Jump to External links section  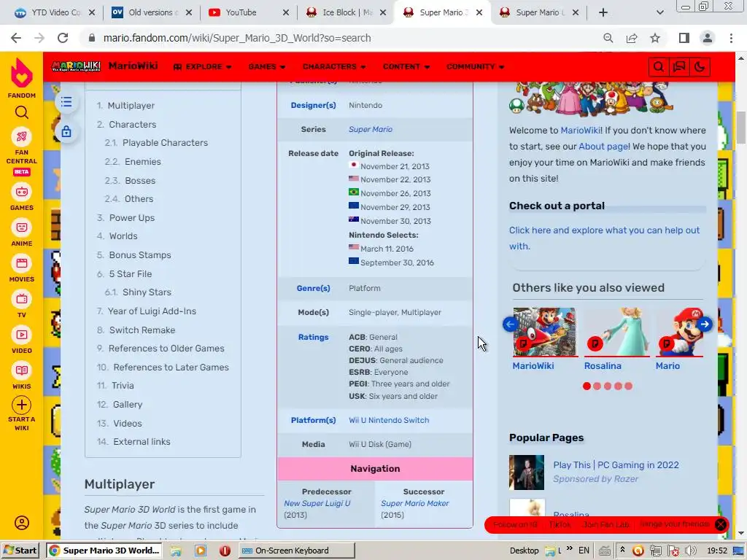point(142,442)
